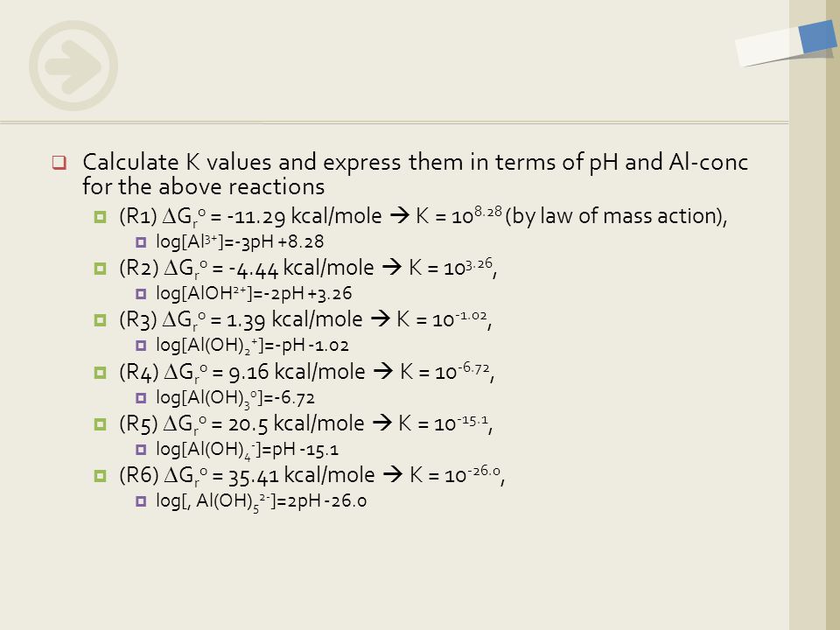Click the R4 line showing 9.16 kcal/mole

(x=306, y=372)
